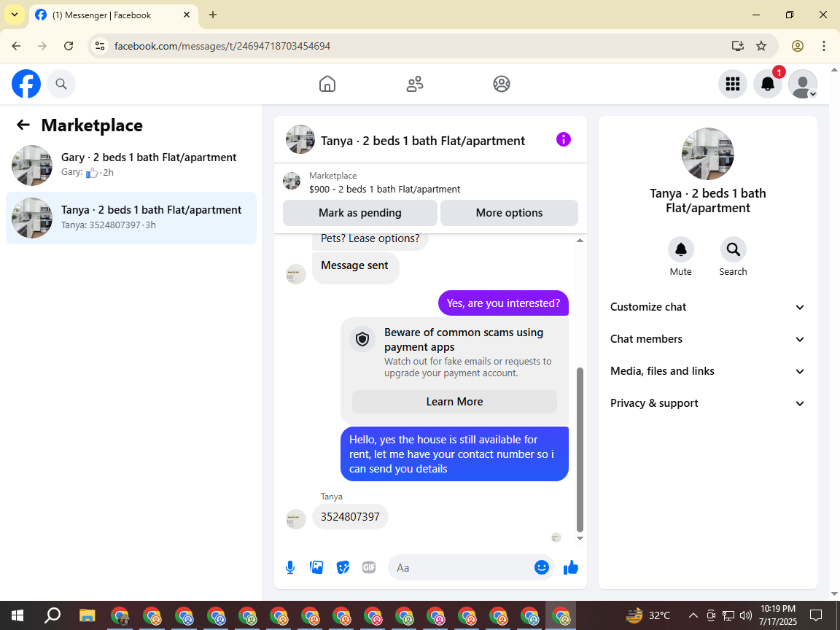The width and height of the screenshot is (840, 630).
Task: Reload the page
Action: (69, 46)
